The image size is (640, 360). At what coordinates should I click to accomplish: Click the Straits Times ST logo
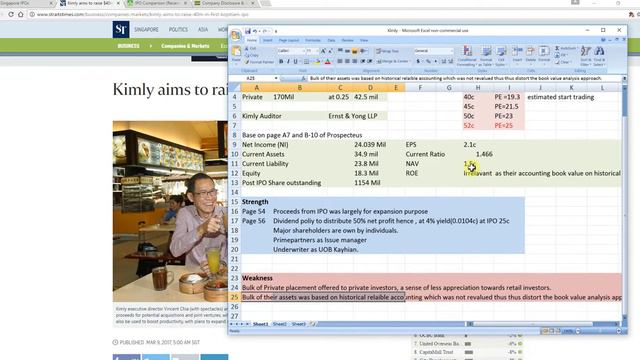121,29
